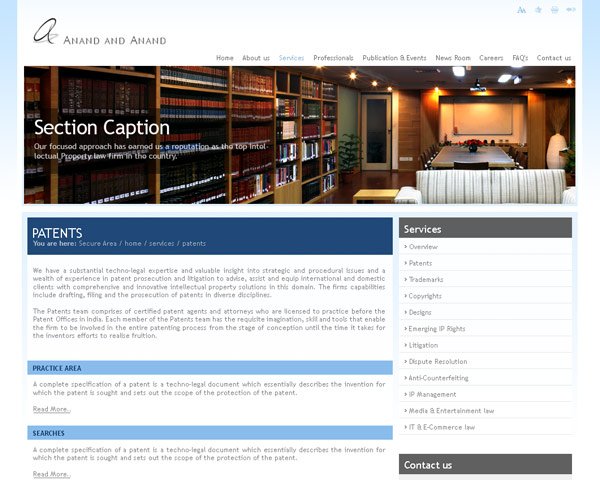Click the bookmark star icon
The width and height of the screenshot is (600, 480).
[x=539, y=10]
